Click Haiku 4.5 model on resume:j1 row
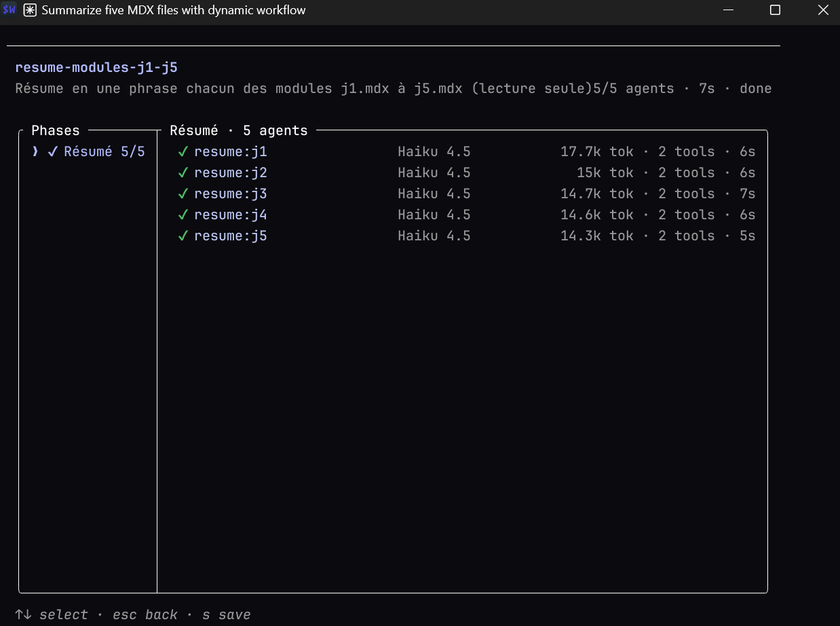 [x=434, y=151]
